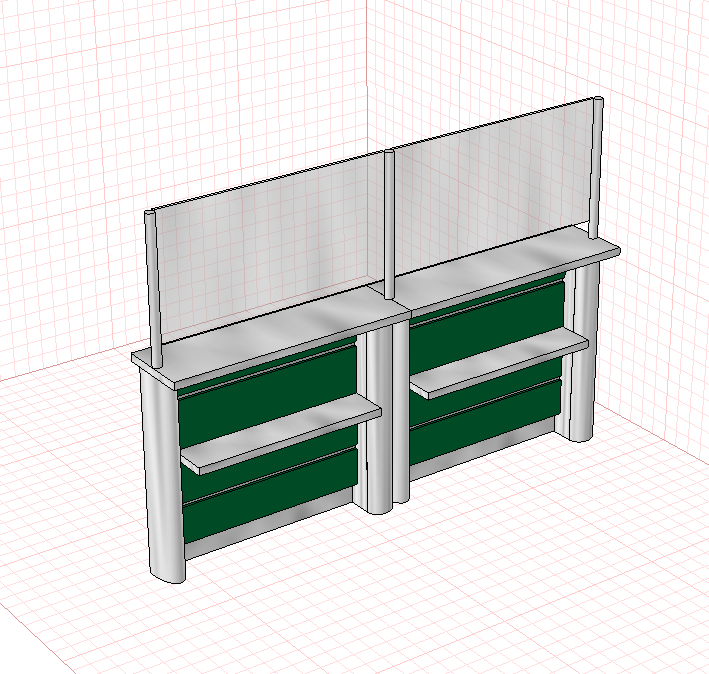Screen dimensions: 709x674
Task: Select the central rounded column joining both units
Action: [x=381, y=418]
